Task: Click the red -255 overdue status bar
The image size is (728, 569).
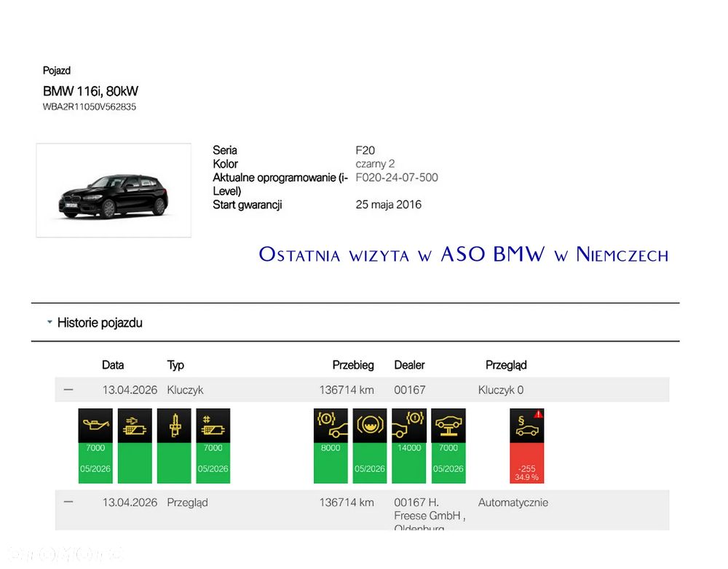Action: coord(527,463)
